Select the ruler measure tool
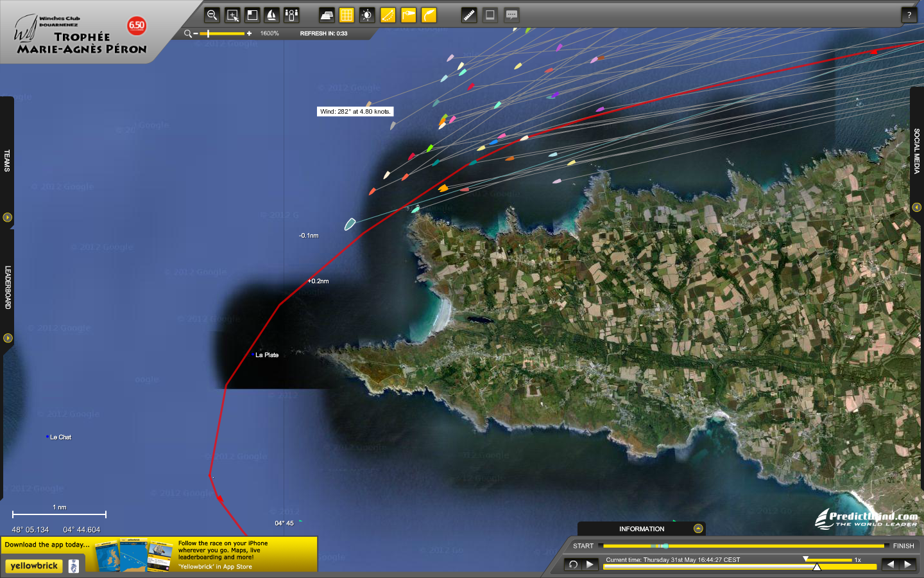924x578 pixels. 469,15
